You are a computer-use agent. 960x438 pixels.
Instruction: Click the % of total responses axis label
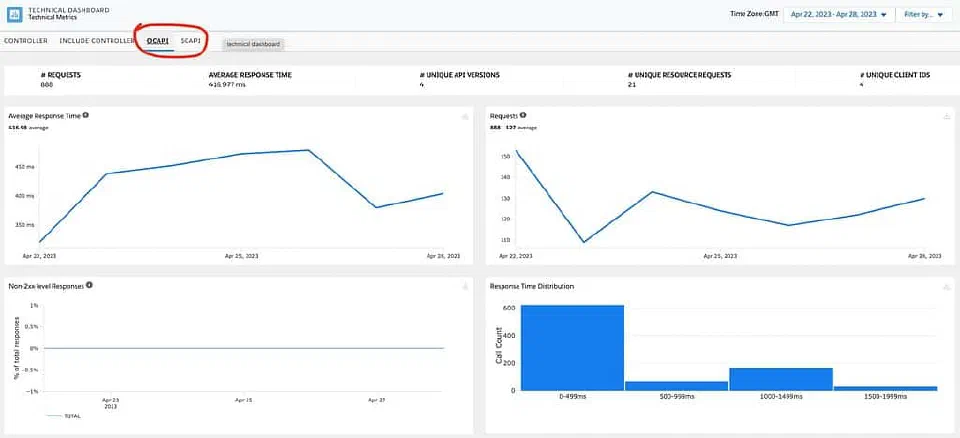pos(17,347)
